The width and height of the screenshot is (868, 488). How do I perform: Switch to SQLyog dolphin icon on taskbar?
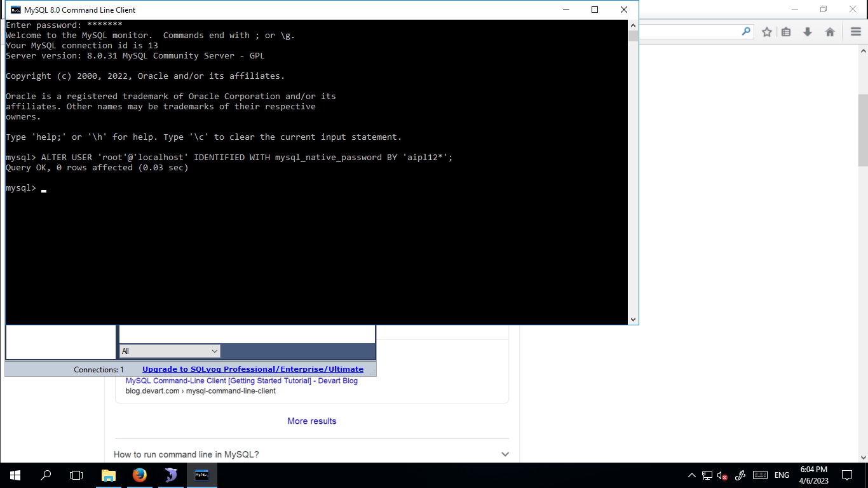coord(171,475)
